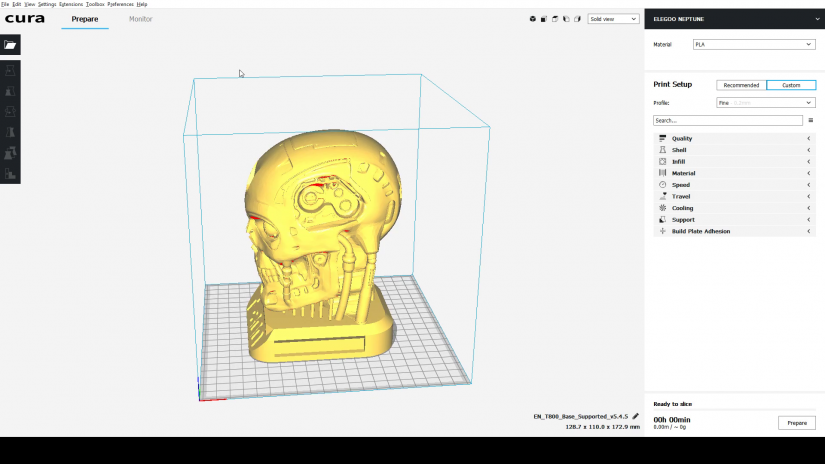Open the Preferences menu
This screenshot has height=464, width=825.
pyautogui.click(x=120, y=4)
